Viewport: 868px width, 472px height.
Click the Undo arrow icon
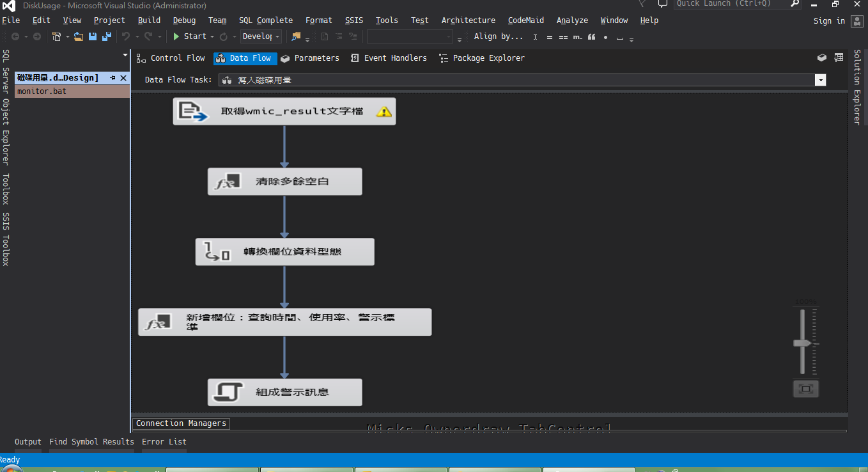pyautogui.click(x=126, y=36)
